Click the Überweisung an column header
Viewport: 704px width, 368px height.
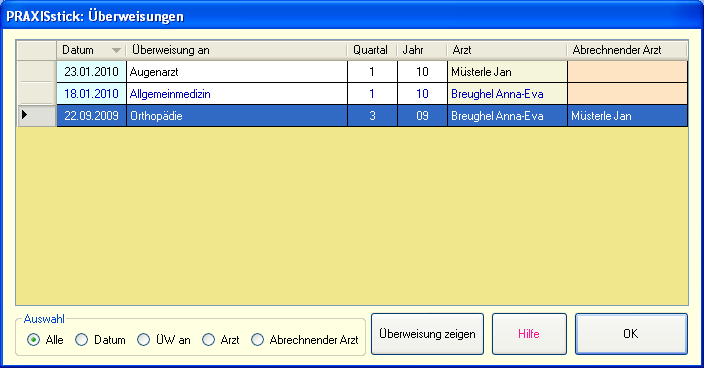click(x=237, y=50)
